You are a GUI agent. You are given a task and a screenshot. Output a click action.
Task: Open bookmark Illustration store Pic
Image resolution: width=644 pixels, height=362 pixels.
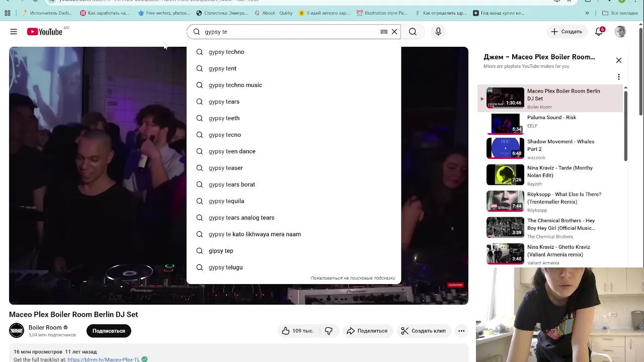(x=382, y=13)
